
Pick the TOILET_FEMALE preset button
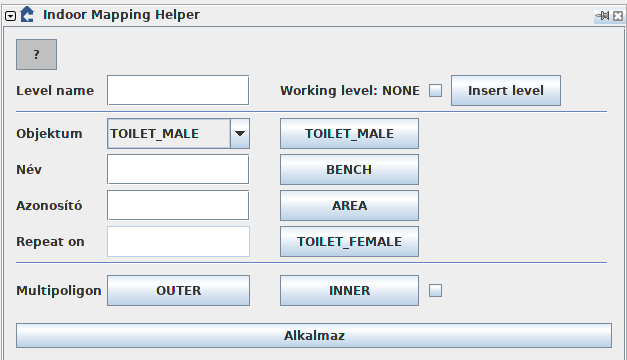[349, 241]
